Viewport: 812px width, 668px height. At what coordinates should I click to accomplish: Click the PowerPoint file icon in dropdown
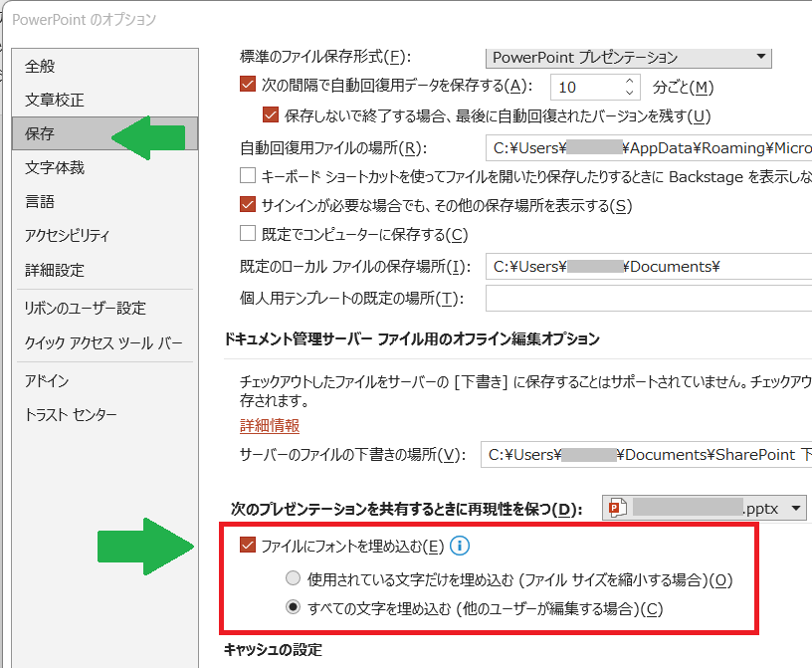click(617, 508)
